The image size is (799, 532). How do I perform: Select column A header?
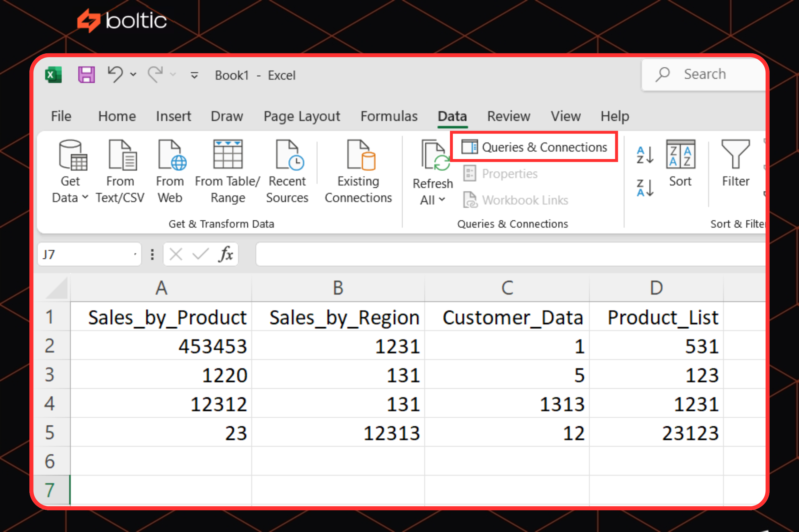pos(161,288)
